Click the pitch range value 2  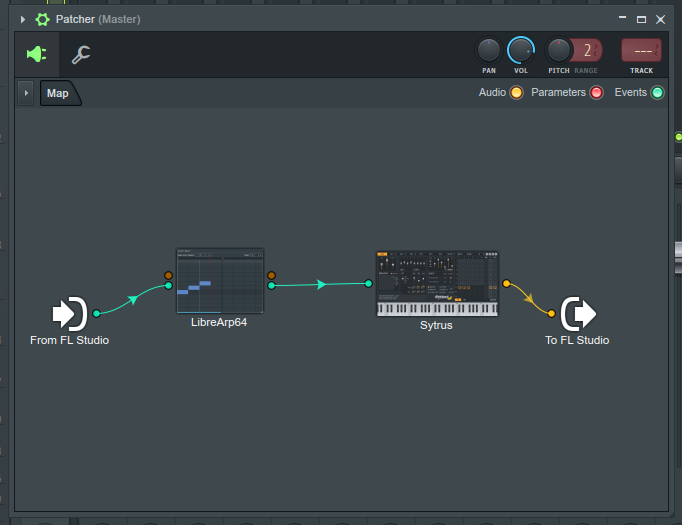[588, 50]
